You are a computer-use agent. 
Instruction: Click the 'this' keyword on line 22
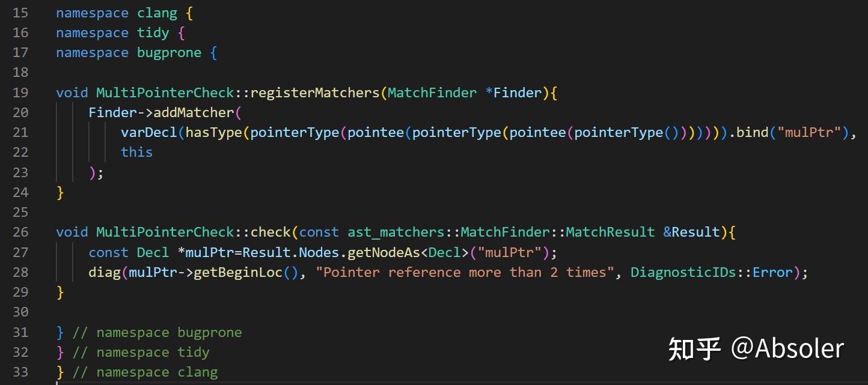tap(136, 152)
